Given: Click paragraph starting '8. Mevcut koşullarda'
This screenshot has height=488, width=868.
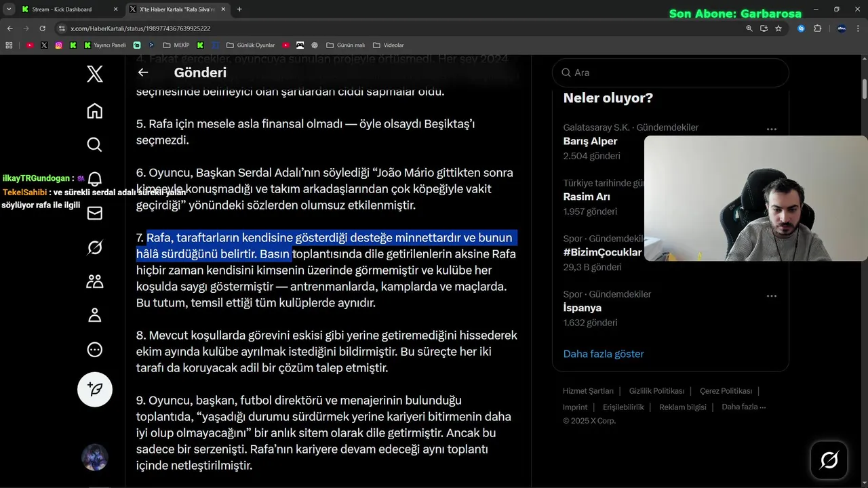Looking at the screenshot, I should click(x=327, y=352).
